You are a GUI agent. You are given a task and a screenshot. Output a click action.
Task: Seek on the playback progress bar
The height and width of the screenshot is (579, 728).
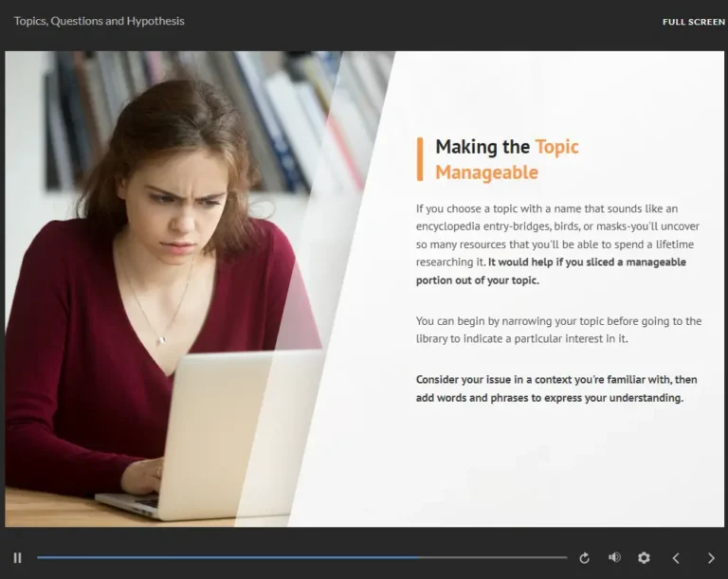(x=301, y=557)
